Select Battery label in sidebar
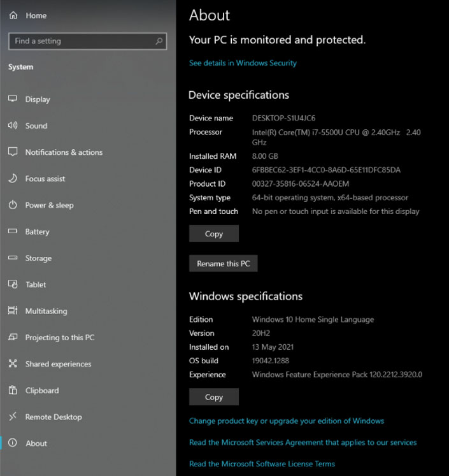Viewport: 449px width, 476px height. click(38, 231)
